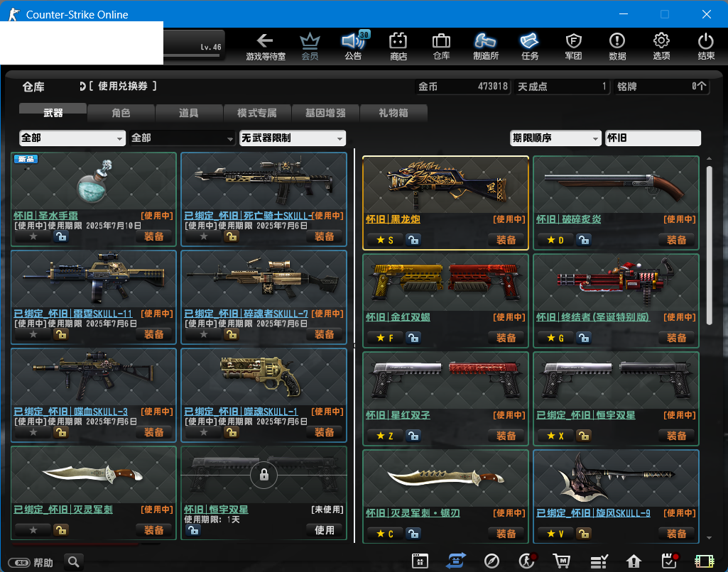The width and height of the screenshot is (728, 572).
Task: Go back to the 游戏等待室 lobby
Action: [265, 46]
